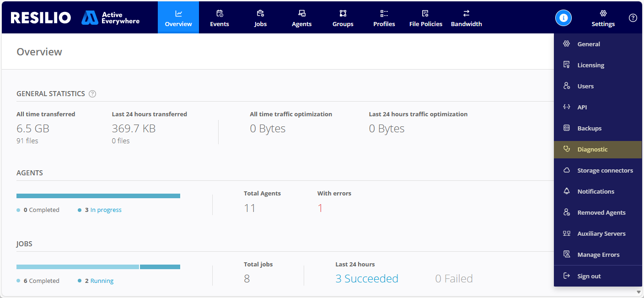This screenshot has width=644, height=298.
Task: Open the Jobs page icon
Action: pos(260,13)
